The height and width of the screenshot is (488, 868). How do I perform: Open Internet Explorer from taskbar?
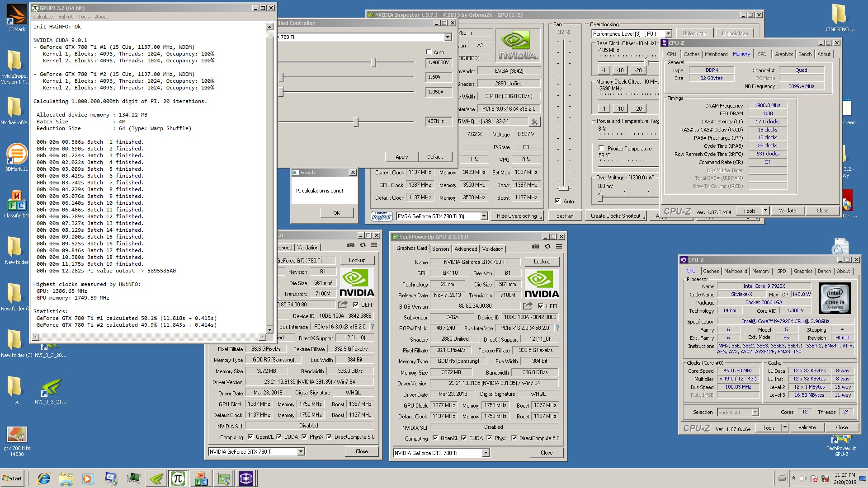click(x=44, y=479)
